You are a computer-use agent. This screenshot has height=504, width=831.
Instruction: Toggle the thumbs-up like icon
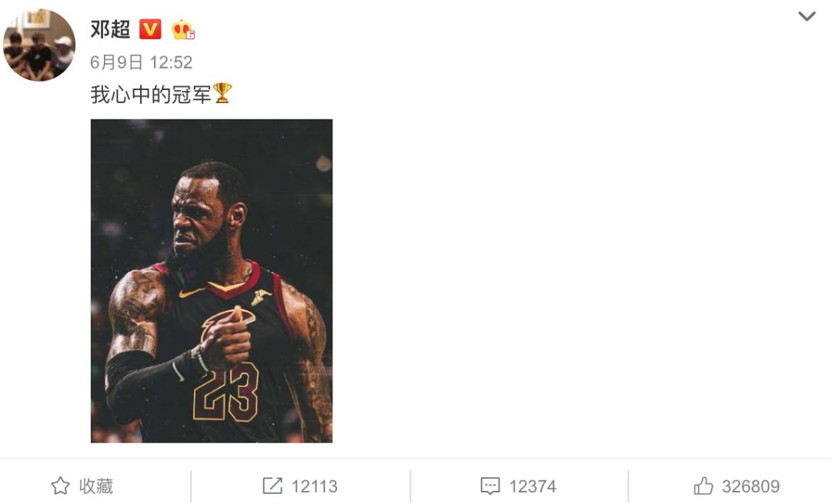tap(703, 486)
